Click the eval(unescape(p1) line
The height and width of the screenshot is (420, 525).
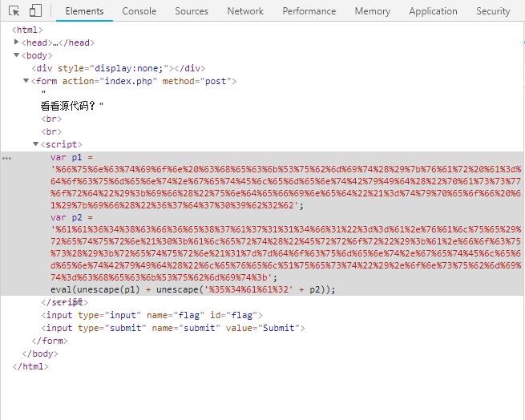[193, 289]
